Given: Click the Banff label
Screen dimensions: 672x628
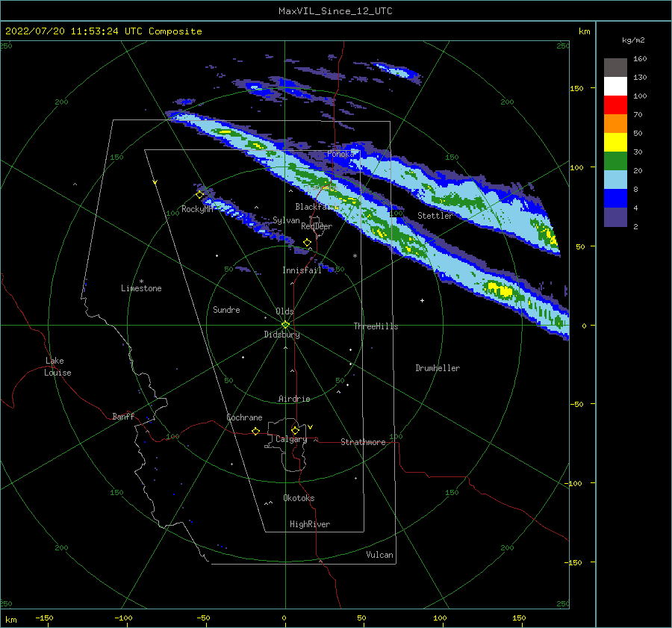Looking at the screenshot, I should 123,417.
